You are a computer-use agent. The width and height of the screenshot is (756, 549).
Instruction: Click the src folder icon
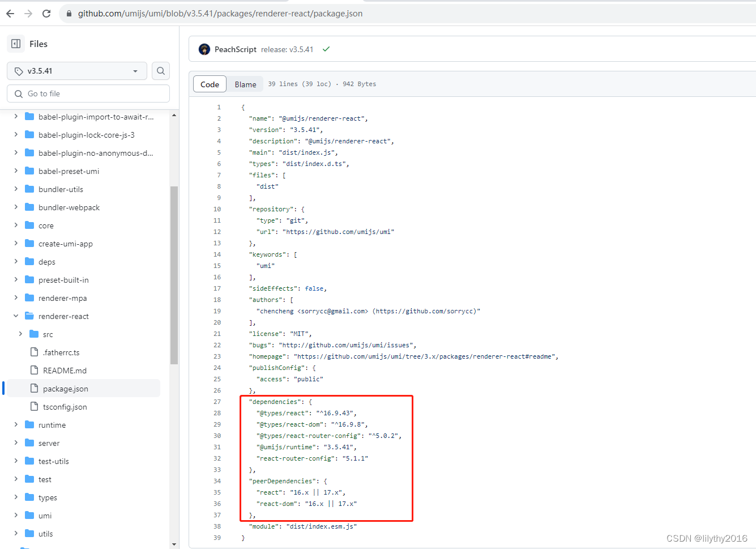point(34,334)
